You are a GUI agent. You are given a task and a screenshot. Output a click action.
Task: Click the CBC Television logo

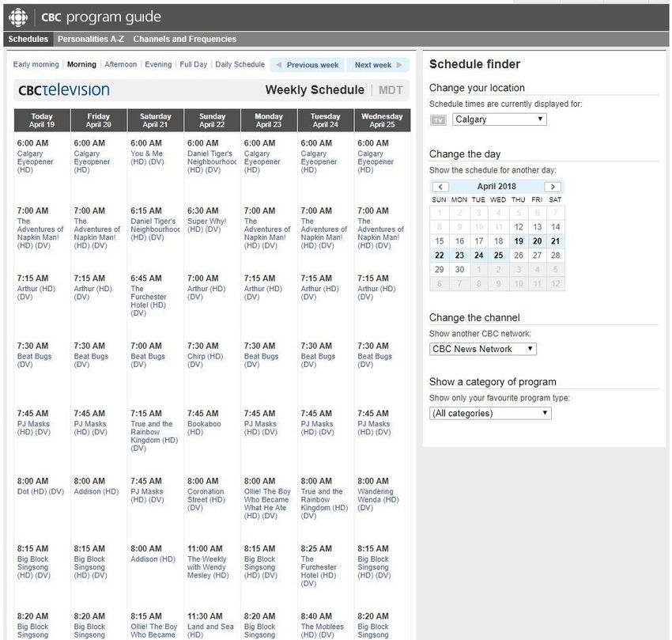64,89
